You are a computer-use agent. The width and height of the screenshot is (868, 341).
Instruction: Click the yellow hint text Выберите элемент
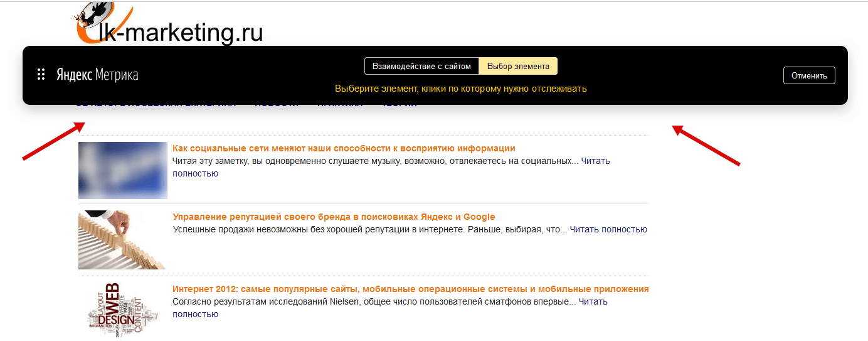tap(460, 89)
